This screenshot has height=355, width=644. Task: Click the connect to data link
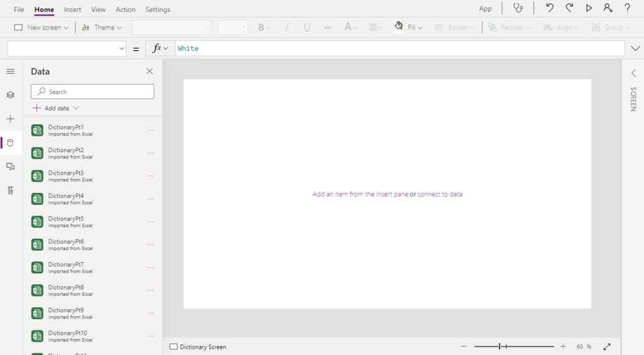click(x=440, y=194)
